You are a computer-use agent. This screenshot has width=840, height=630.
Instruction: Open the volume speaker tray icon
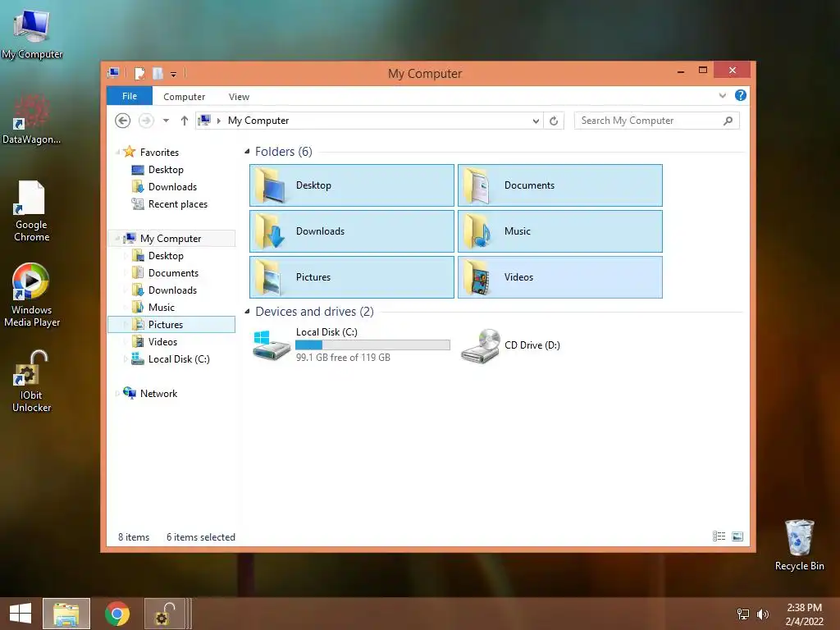pos(762,614)
